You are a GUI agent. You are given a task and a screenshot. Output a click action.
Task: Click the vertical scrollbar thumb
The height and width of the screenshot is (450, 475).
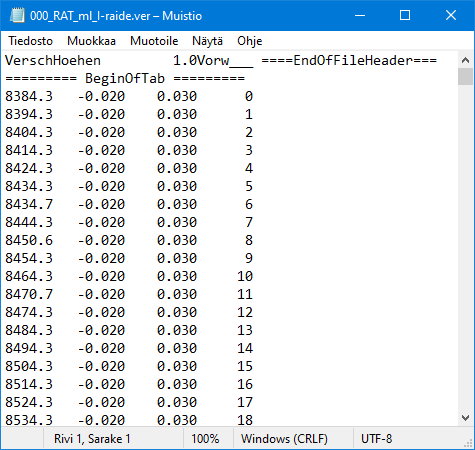click(465, 77)
